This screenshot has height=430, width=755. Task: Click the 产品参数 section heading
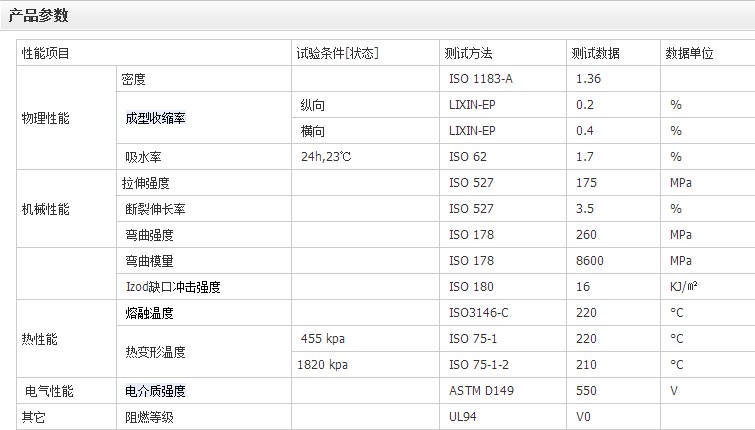point(39,15)
